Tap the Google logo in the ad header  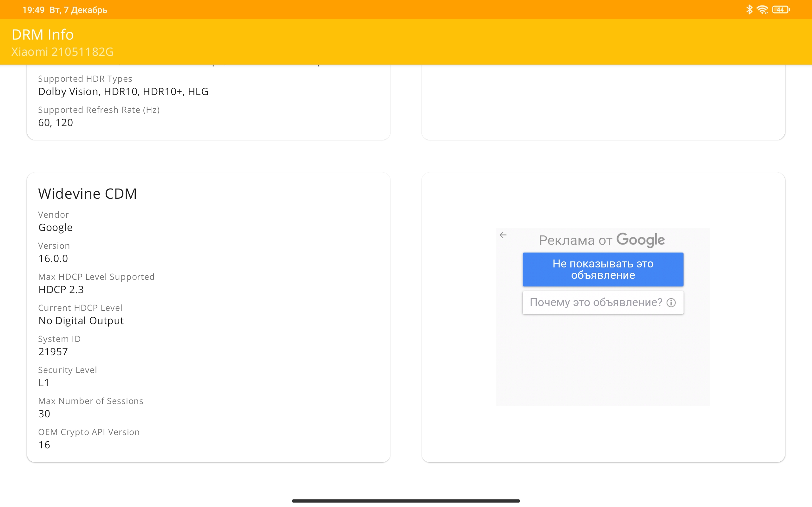640,240
